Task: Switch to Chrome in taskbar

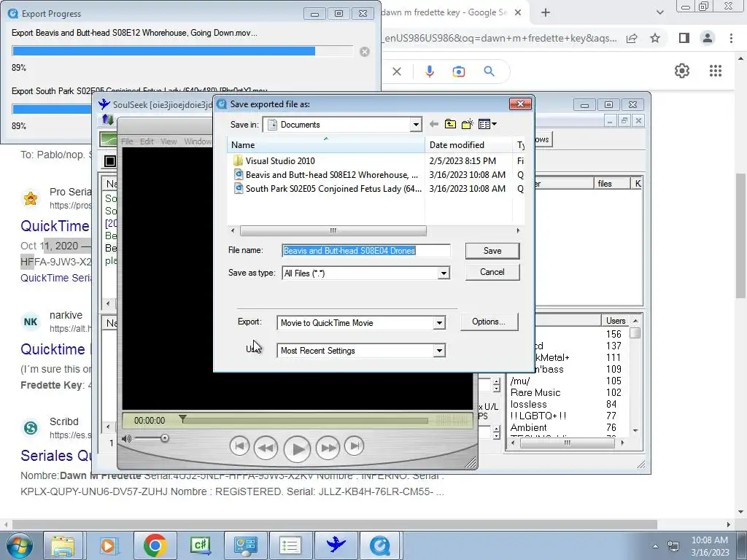Action: (x=155, y=545)
